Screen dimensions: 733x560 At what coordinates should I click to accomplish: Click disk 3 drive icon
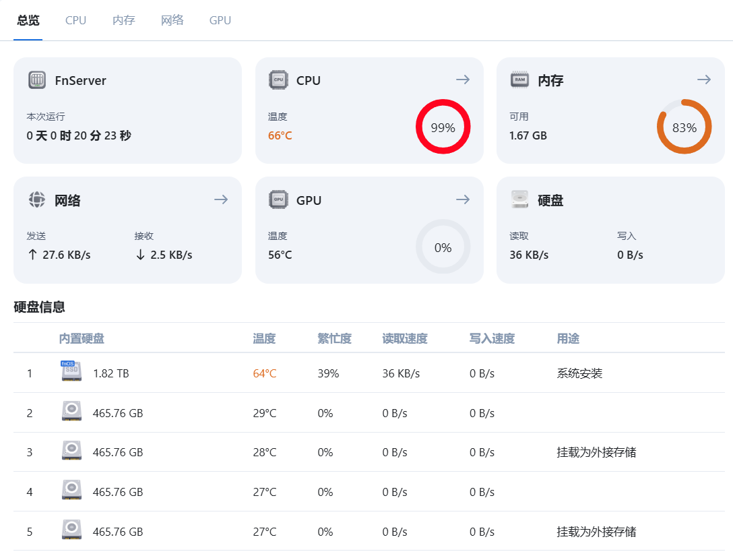point(71,451)
